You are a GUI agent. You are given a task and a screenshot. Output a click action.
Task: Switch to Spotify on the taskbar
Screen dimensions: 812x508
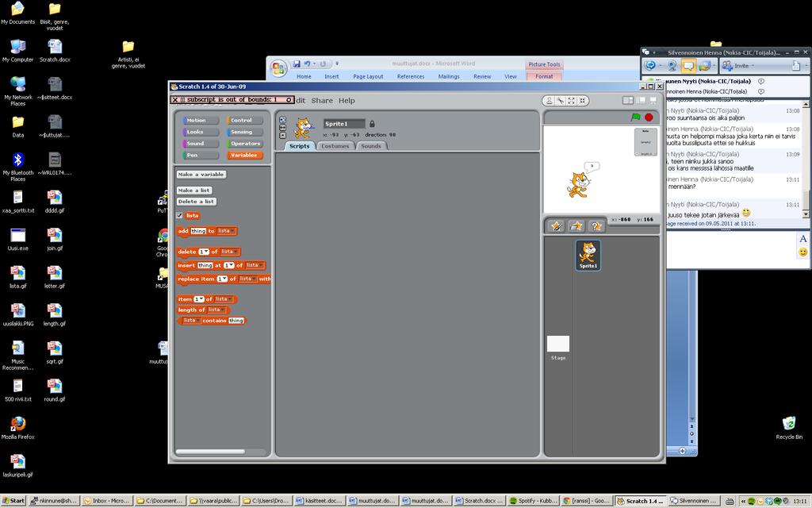[x=534, y=501]
